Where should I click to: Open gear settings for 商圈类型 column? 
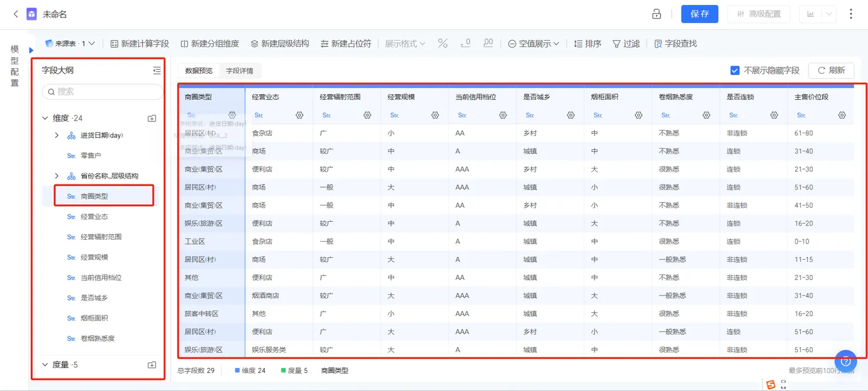[232, 115]
